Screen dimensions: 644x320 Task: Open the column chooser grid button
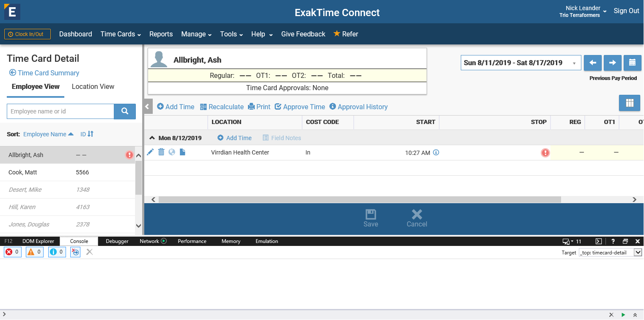630,103
